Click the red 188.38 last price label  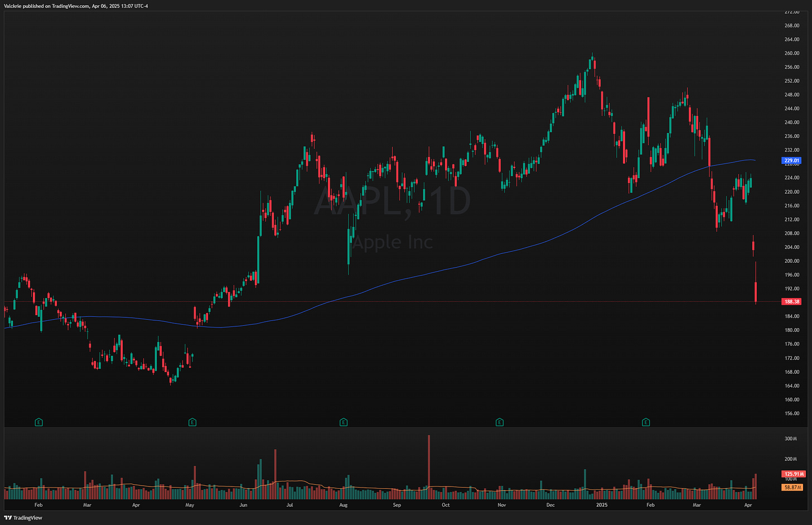(792, 302)
